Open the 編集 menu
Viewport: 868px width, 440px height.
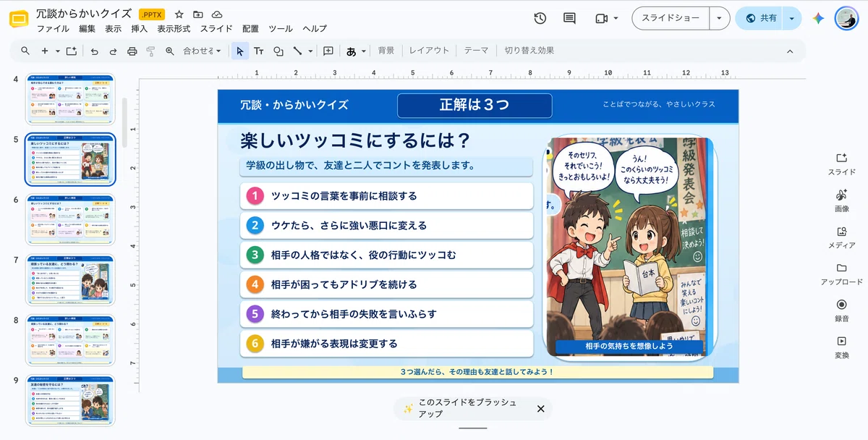pyautogui.click(x=87, y=29)
